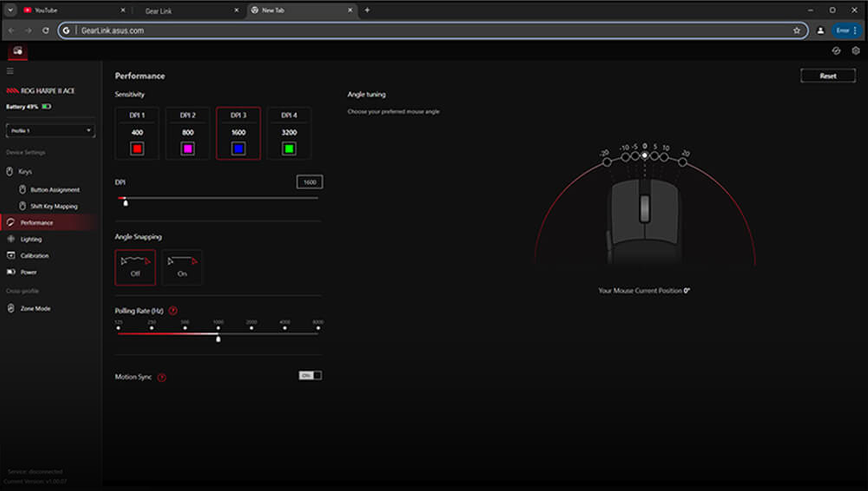Open Lighting settings in sidebar
868x491 pixels.
[31, 239]
